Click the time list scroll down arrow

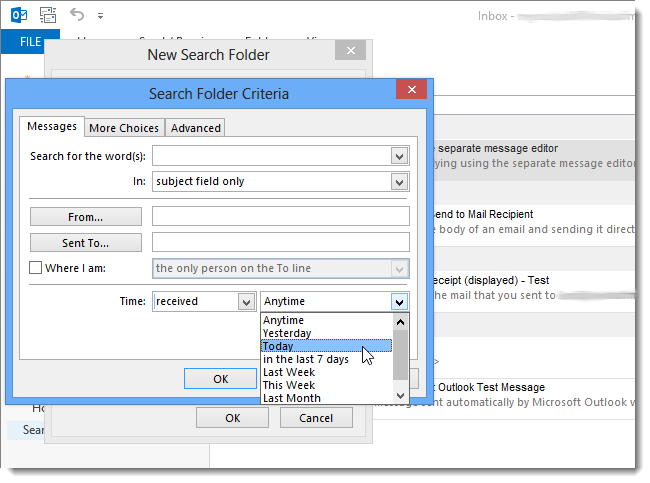400,396
